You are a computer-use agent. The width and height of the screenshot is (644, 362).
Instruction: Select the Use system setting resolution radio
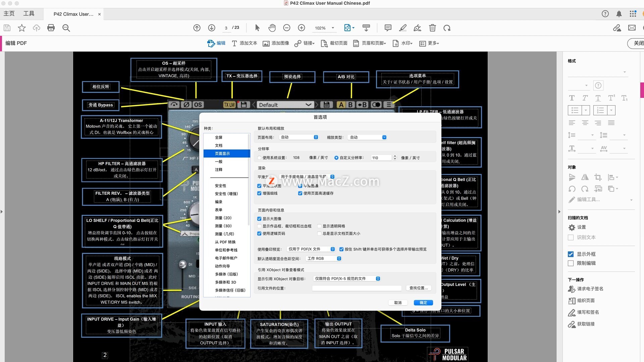tap(259, 158)
